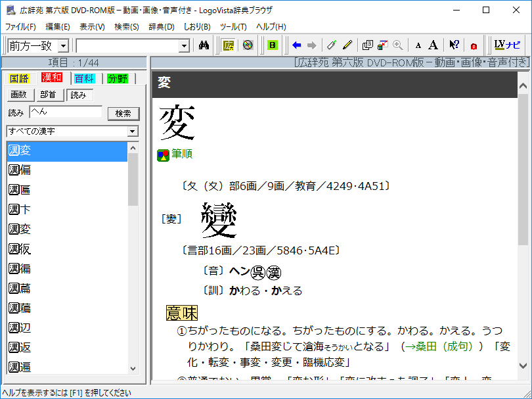Switch to the 百科 tab
The width and height of the screenshot is (532, 399).
click(x=85, y=78)
